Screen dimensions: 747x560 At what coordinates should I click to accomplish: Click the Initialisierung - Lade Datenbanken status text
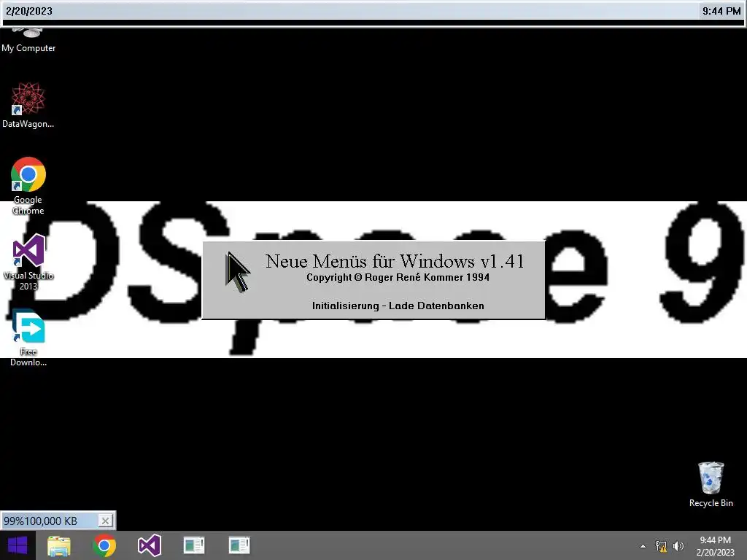click(398, 306)
